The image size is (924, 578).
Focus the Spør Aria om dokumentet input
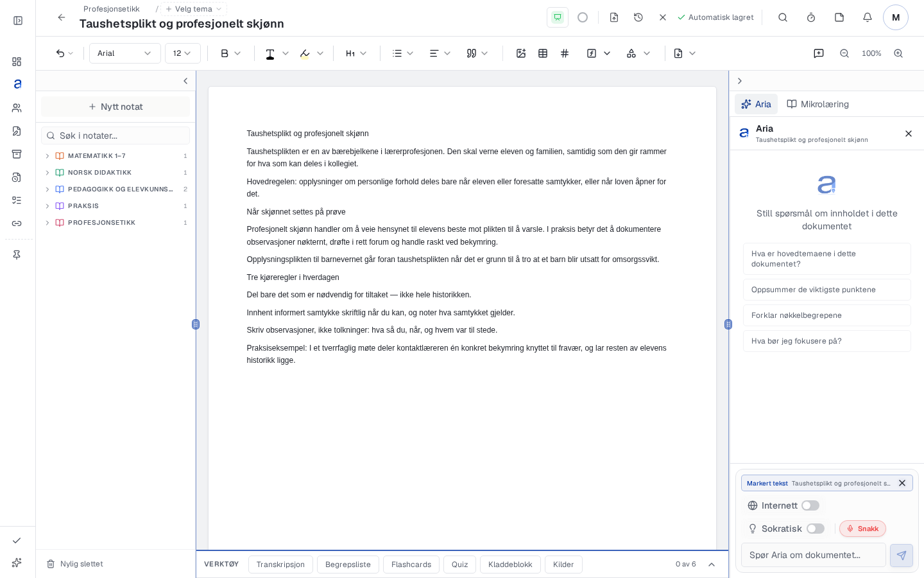coord(814,556)
